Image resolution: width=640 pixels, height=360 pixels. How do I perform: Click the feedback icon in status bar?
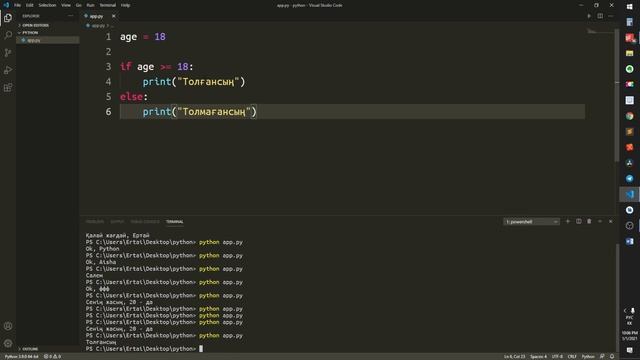[602, 356]
